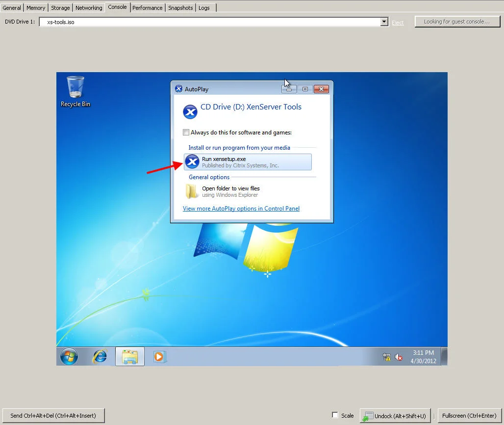Click Looking for guest console button
Viewport: 504px width, 425px height.
point(457,22)
